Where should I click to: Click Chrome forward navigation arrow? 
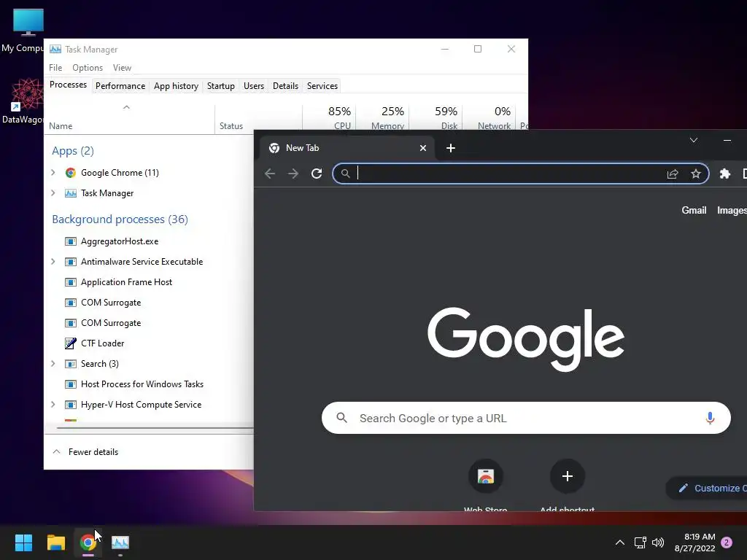click(x=293, y=174)
